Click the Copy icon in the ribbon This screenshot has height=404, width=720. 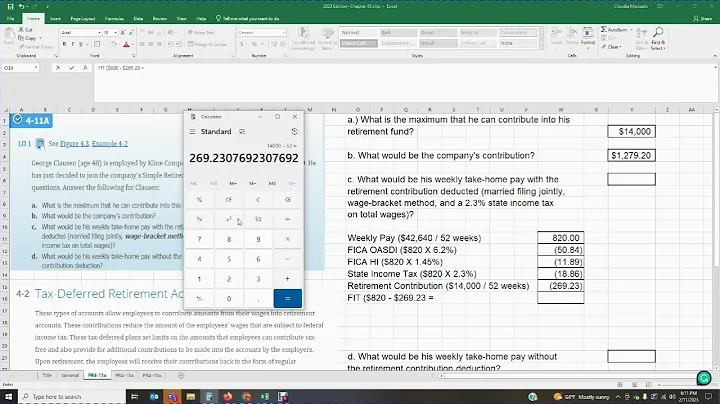[21, 38]
